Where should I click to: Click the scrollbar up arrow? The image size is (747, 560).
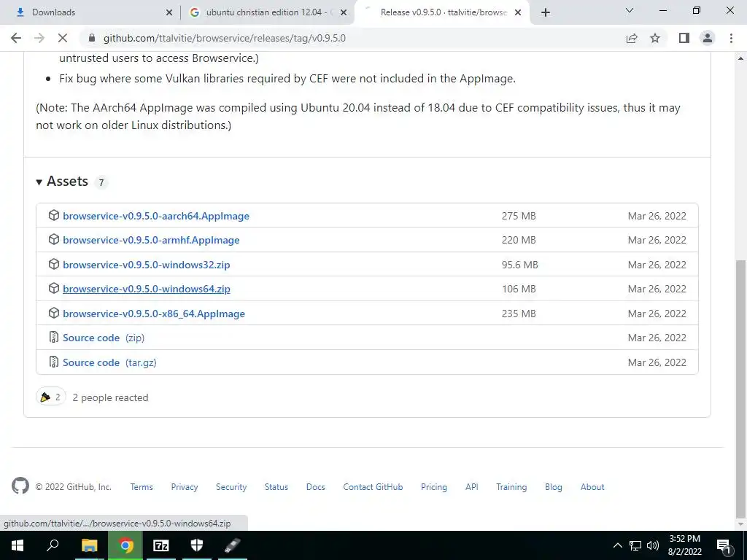[x=740, y=58]
